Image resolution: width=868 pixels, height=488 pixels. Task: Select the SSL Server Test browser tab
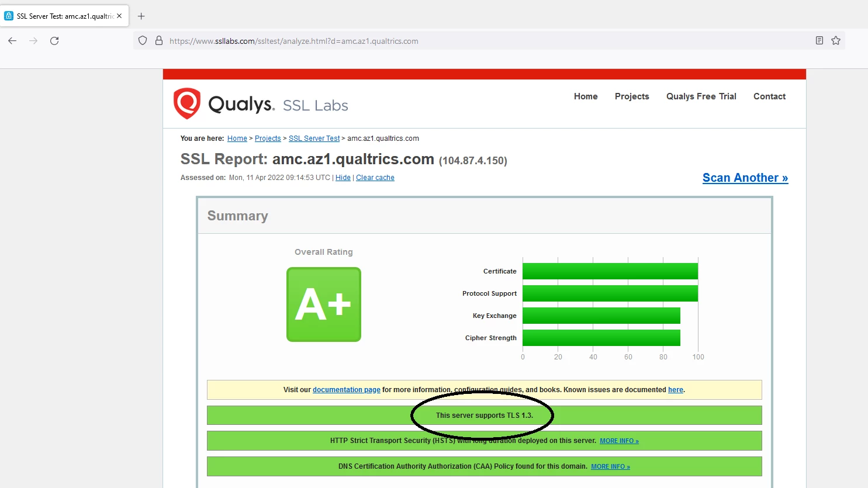64,16
